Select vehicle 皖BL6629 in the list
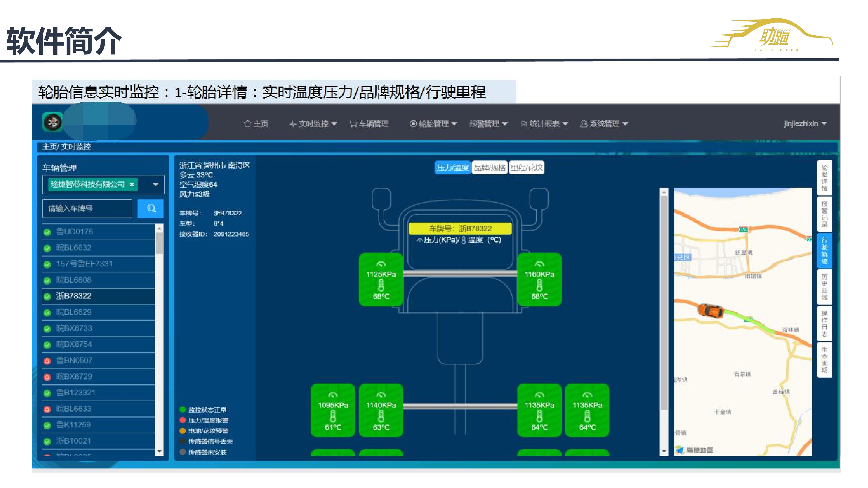Screen dimensions: 868x488 (74, 312)
